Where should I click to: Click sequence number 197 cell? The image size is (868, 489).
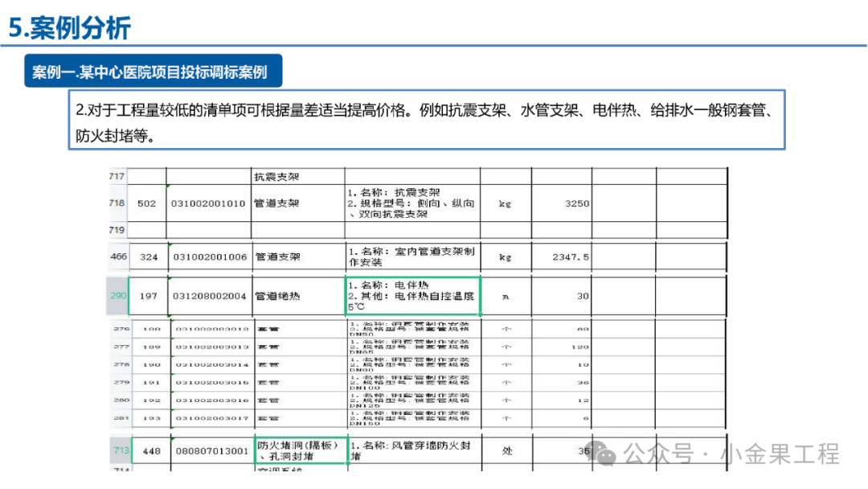tap(149, 296)
